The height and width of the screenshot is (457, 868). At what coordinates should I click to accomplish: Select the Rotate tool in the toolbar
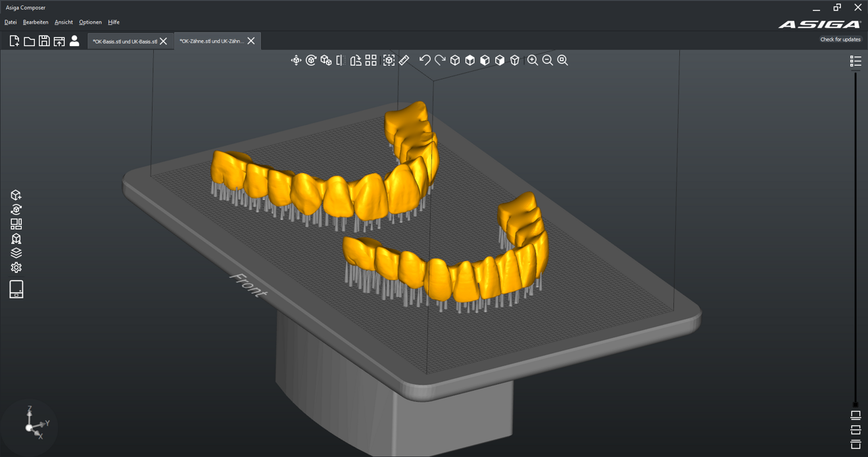pos(311,60)
